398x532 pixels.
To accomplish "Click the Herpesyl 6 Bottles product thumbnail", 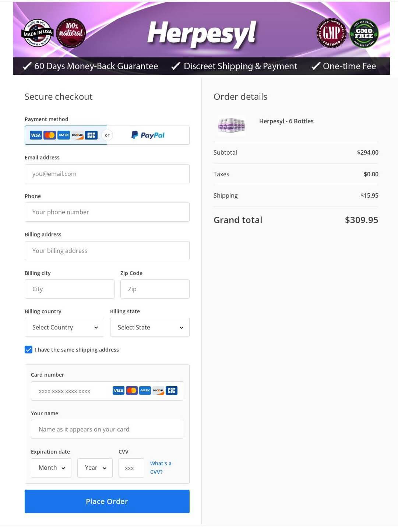I will point(231,126).
